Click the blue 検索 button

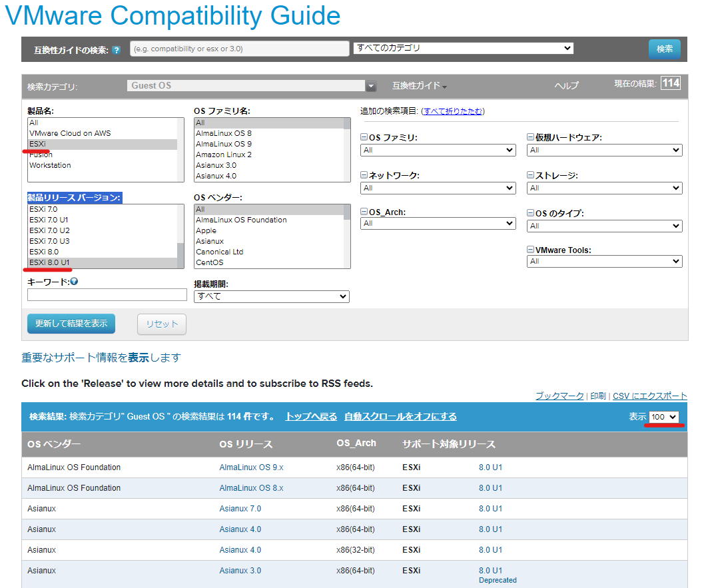point(664,49)
